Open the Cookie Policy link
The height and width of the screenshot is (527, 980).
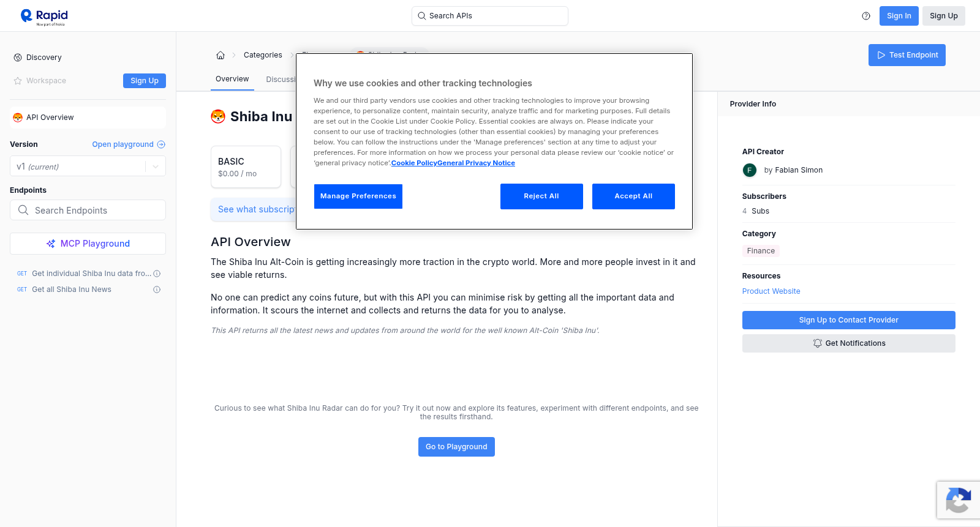414,163
